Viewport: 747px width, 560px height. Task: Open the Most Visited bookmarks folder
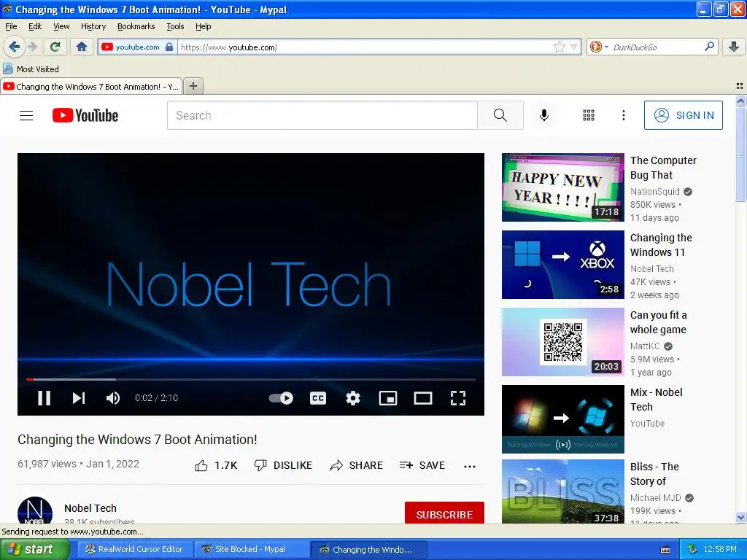tap(31, 69)
